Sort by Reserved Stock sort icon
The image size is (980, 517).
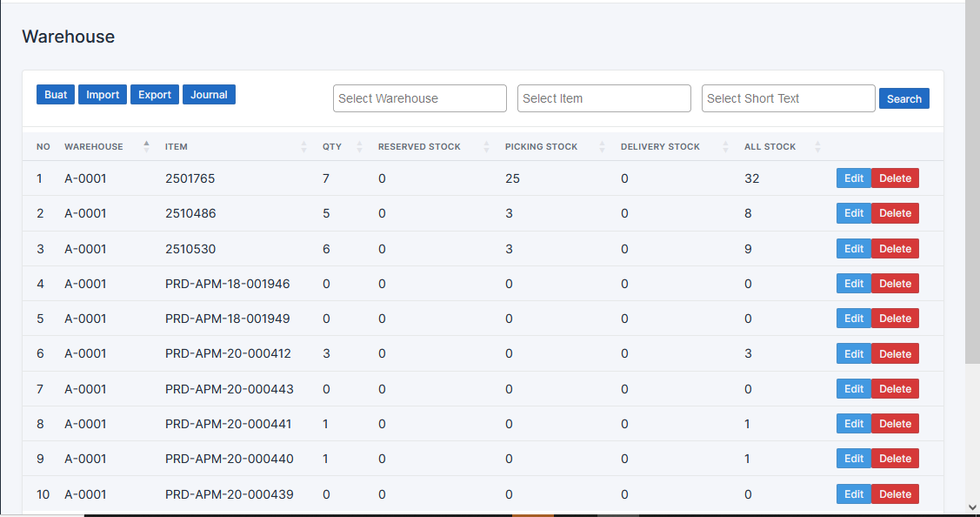[x=486, y=146]
